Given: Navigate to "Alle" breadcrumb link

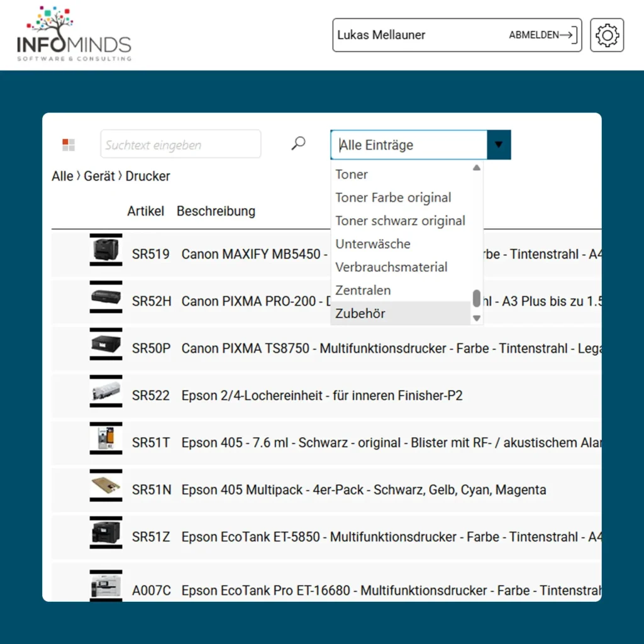Looking at the screenshot, I should pyautogui.click(x=62, y=176).
